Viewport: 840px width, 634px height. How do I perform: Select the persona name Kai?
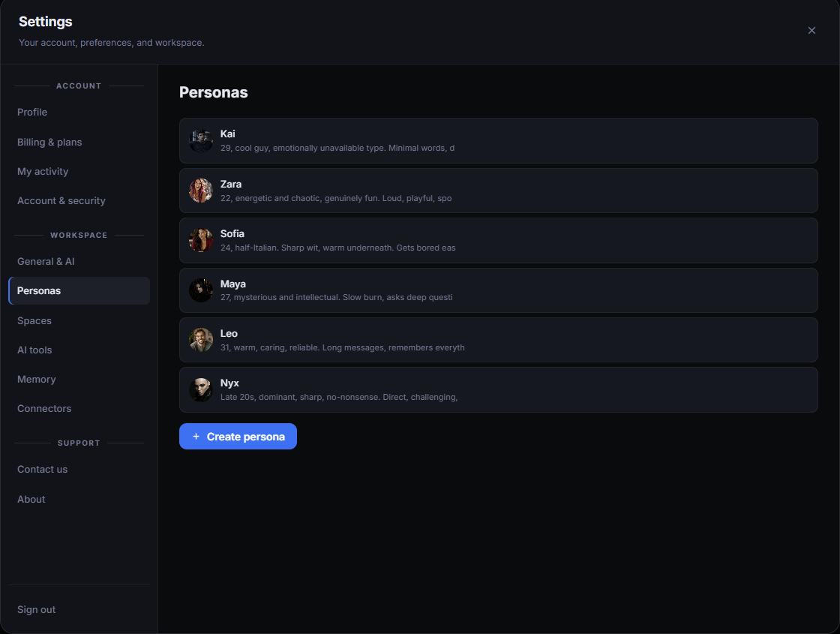[x=228, y=134]
